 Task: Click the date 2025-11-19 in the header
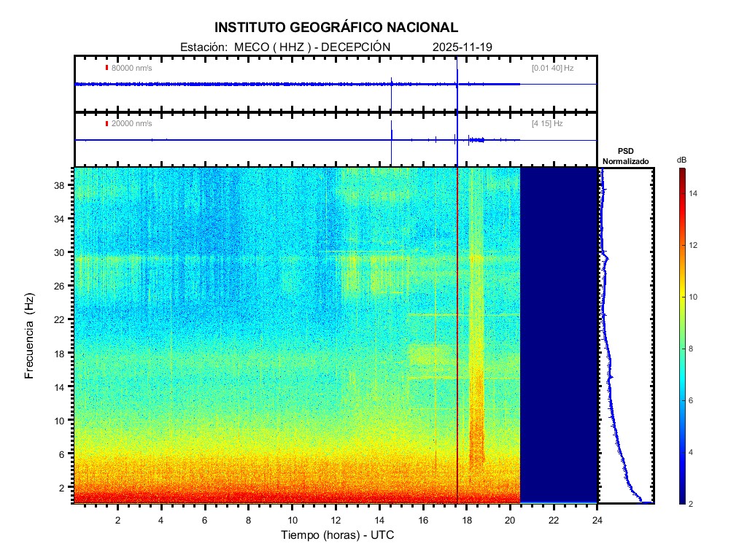tap(462, 47)
